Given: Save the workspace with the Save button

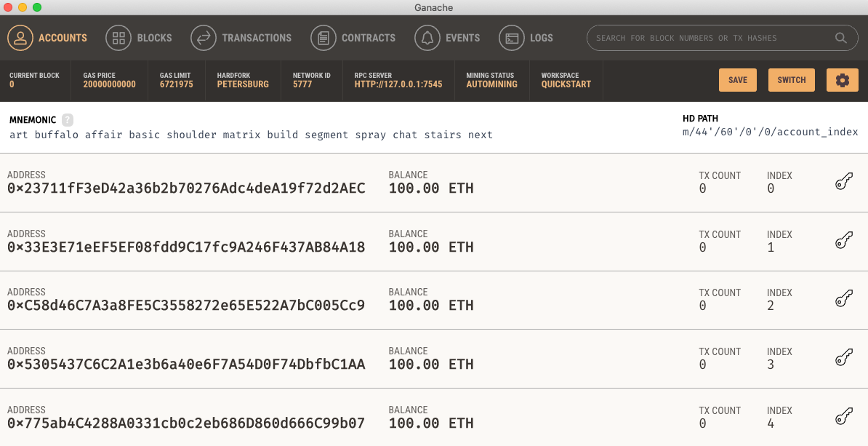Looking at the screenshot, I should (738, 80).
